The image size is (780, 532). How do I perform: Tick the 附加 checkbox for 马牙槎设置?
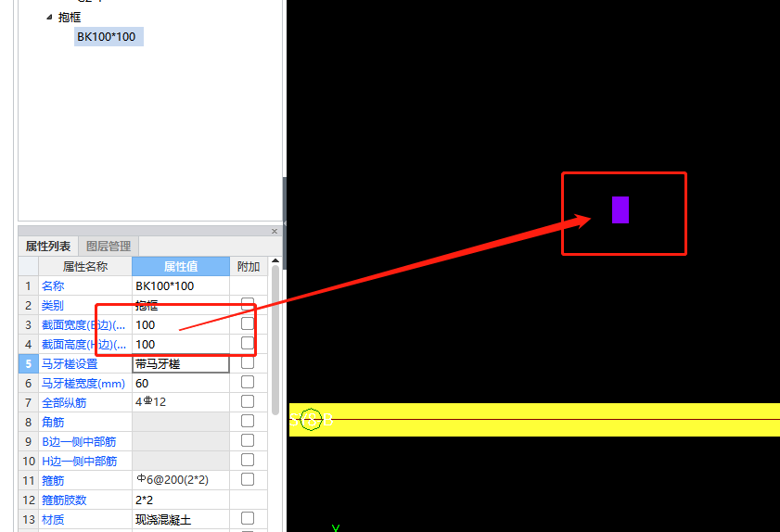click(x=248, y=362)
